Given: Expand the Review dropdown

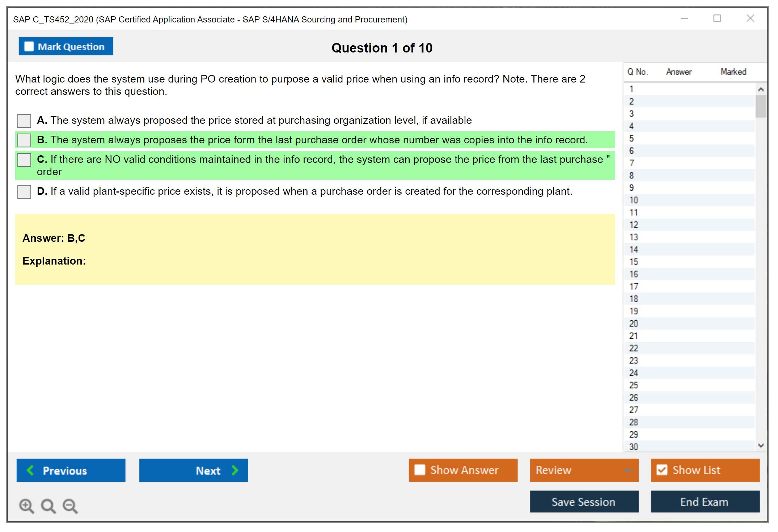Looking at the screenshot, I should coord(628,470).
